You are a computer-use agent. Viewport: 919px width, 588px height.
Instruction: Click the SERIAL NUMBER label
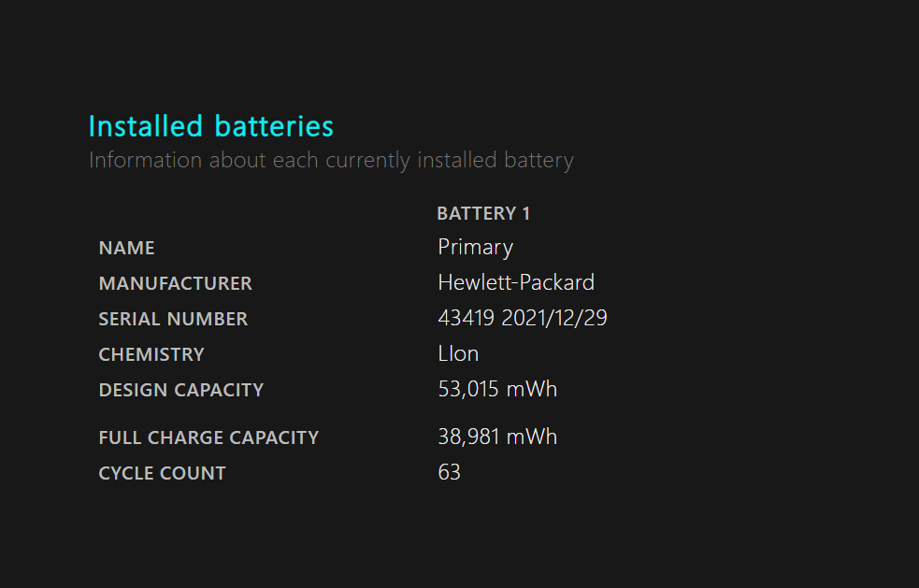[173, 319]
